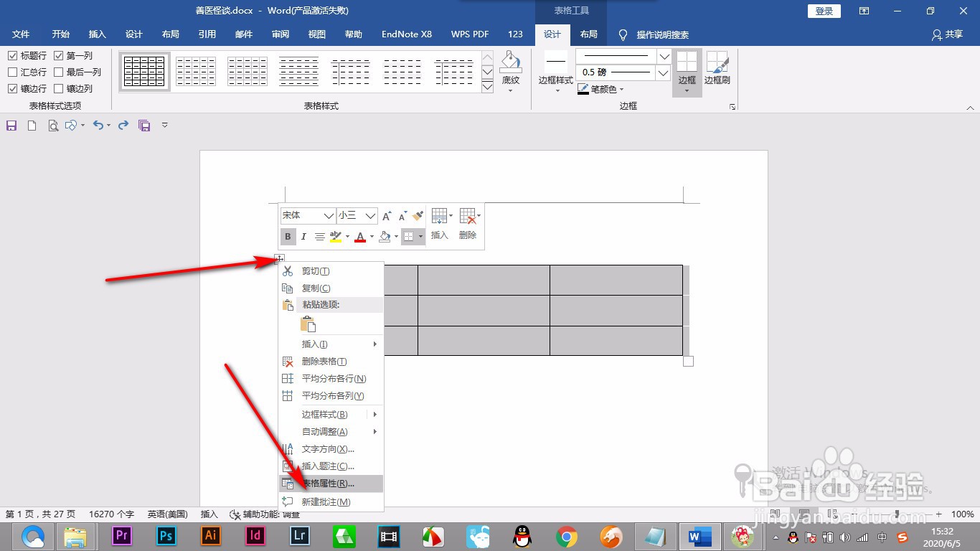
Task: Click the table move handle icon
Action: [x=280, y=259]
